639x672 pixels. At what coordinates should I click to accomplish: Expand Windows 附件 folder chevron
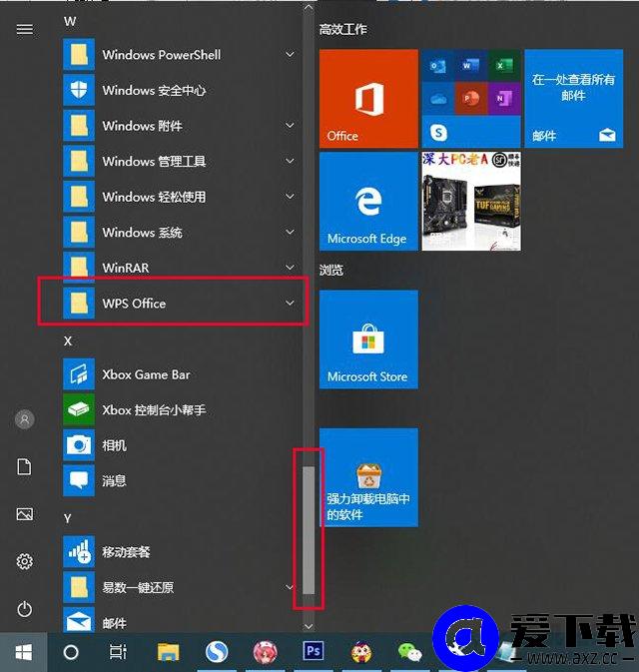(x=291, y=125)
